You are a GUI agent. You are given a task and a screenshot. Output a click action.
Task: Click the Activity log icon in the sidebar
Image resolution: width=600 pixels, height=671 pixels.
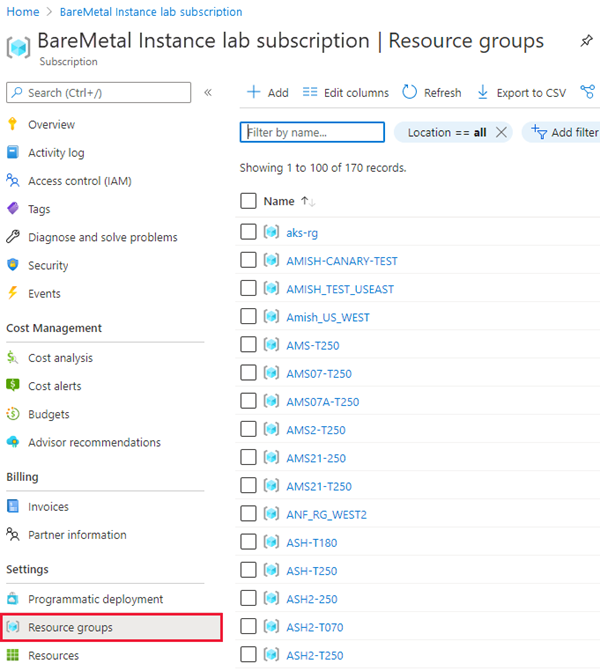pyautogui.click(x=13, y=152)
